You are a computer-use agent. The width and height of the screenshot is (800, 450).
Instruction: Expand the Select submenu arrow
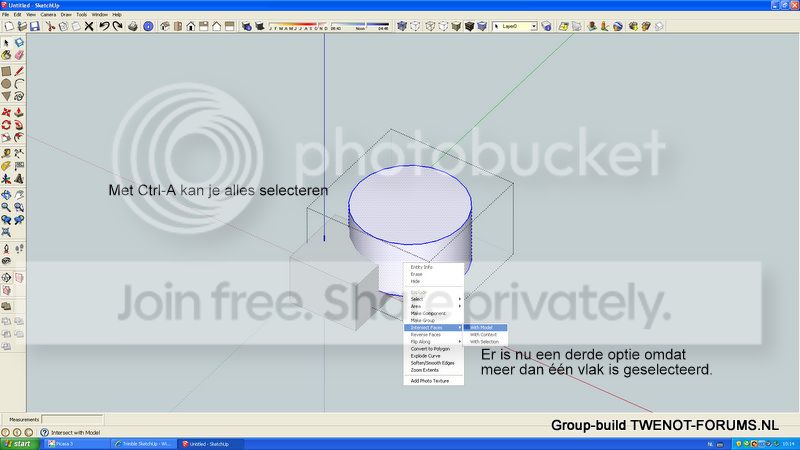(x=460, y=299)
